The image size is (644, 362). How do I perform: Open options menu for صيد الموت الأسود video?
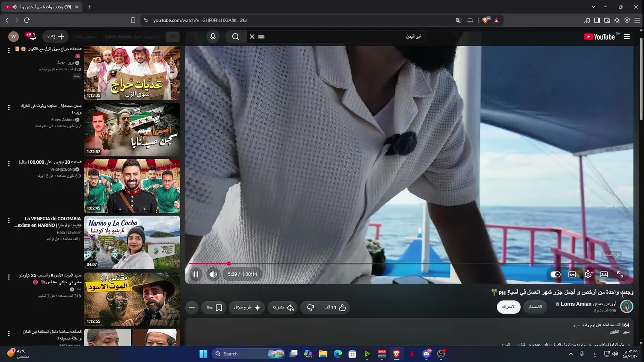[9, 277]
